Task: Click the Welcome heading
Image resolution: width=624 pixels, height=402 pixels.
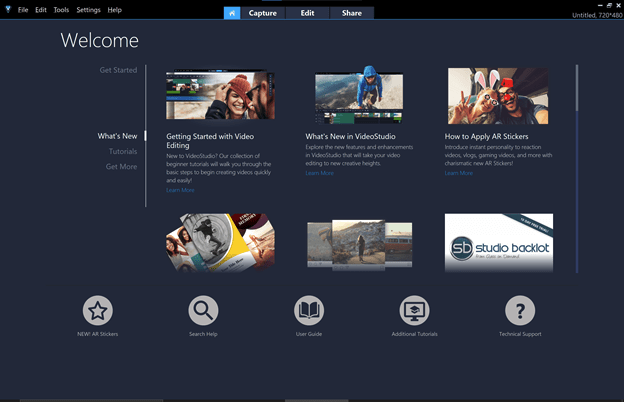Action: tap(99, 40)
